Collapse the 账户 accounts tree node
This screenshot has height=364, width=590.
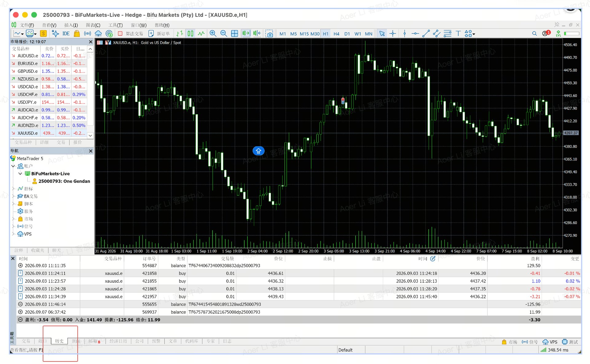[x=13, y=166]
